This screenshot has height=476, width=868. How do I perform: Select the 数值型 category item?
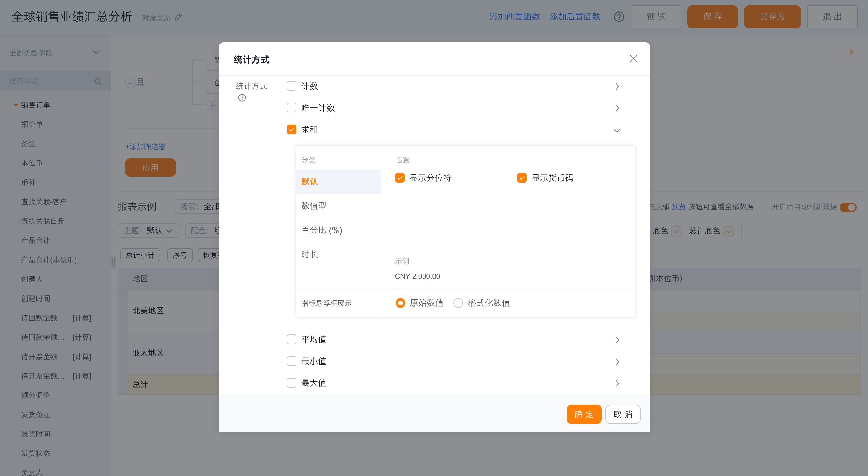[x=314, y=206]
